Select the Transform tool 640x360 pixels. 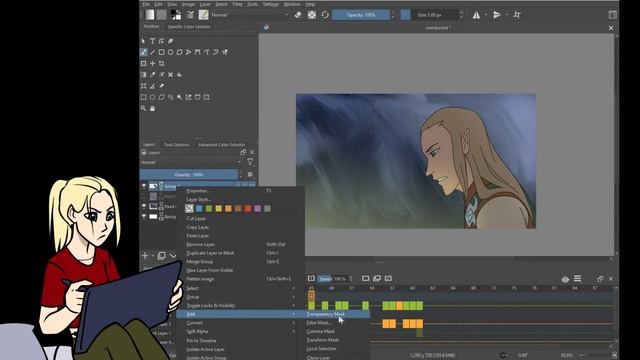pos(144,64)
